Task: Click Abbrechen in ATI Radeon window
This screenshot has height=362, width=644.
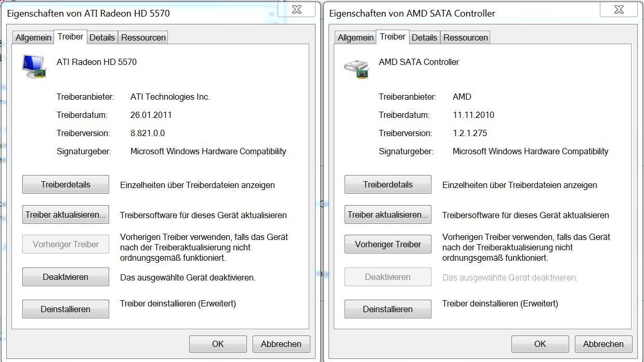Action: pyautogui.click(x=281, y=344)
